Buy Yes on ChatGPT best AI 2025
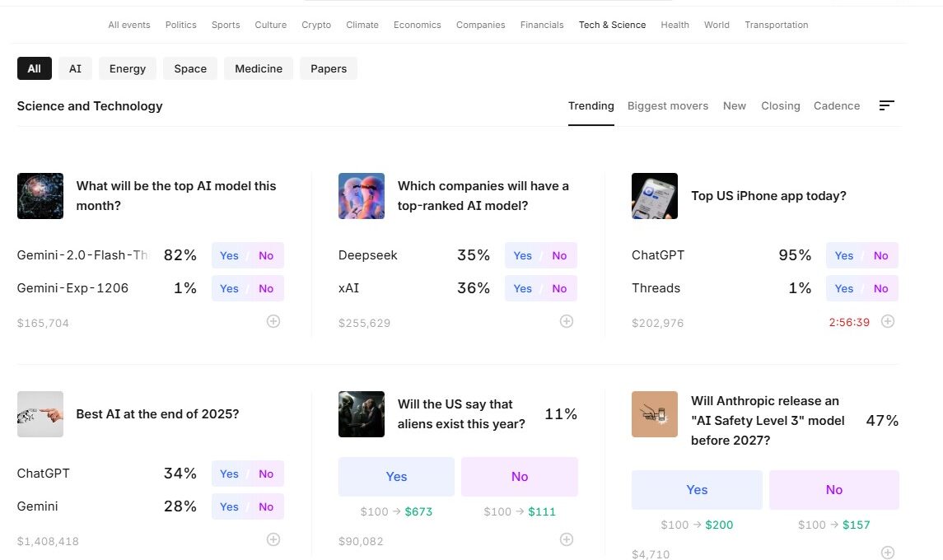Image resolution: width=943 pixels, height=560 pixels. pos(229,474)
